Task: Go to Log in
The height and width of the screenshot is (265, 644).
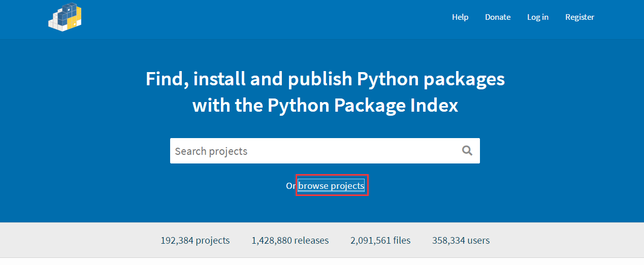Action: point(538,17)
